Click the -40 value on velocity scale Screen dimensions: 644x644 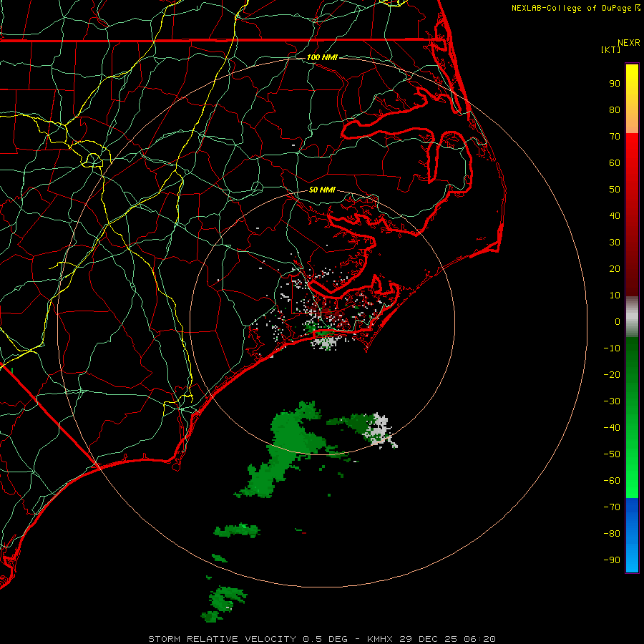[x=612, y=428]
